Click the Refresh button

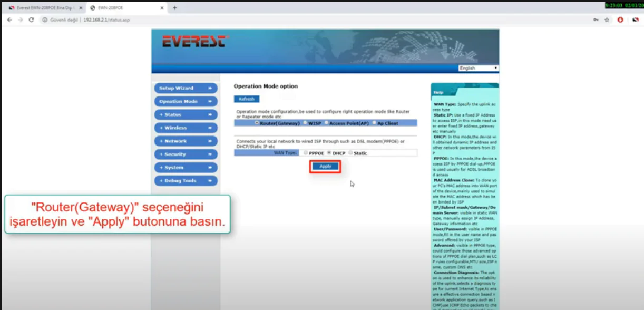[246, 99]
